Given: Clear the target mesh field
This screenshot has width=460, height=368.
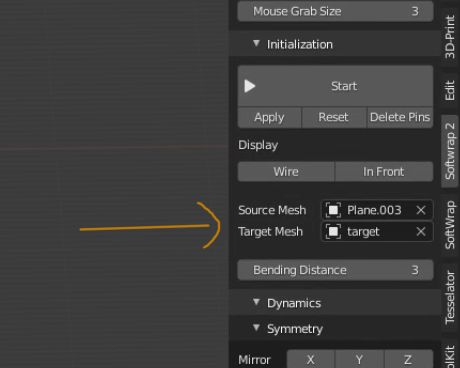Looking at the screenshot, I should coord(421,232).
